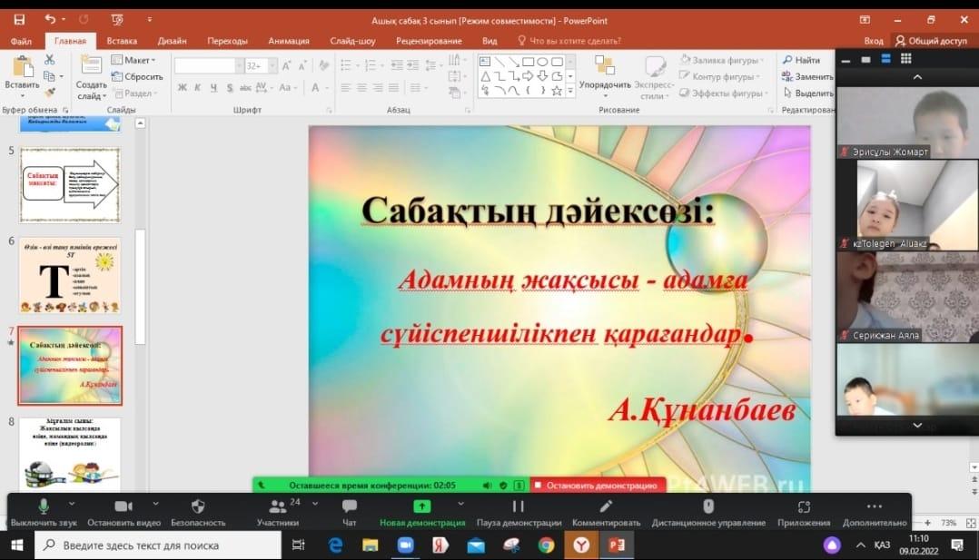
Task: Click Остановить демонстрацию stop share button
Action: 598,485
